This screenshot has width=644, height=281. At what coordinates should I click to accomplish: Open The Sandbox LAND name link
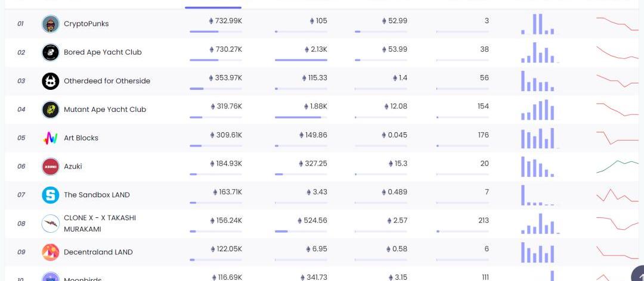(97, 195)
